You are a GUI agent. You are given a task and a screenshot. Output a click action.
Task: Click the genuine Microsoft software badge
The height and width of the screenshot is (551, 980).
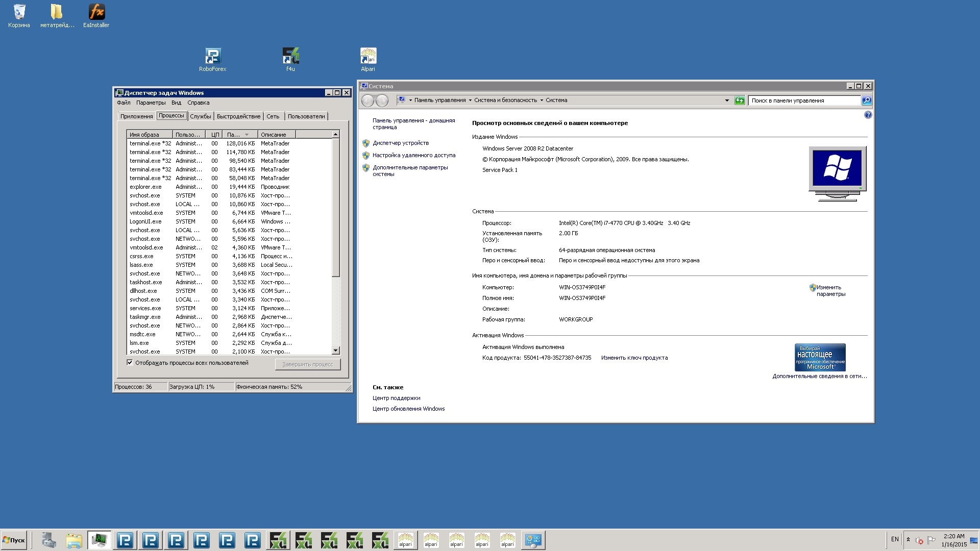[820, 357]
